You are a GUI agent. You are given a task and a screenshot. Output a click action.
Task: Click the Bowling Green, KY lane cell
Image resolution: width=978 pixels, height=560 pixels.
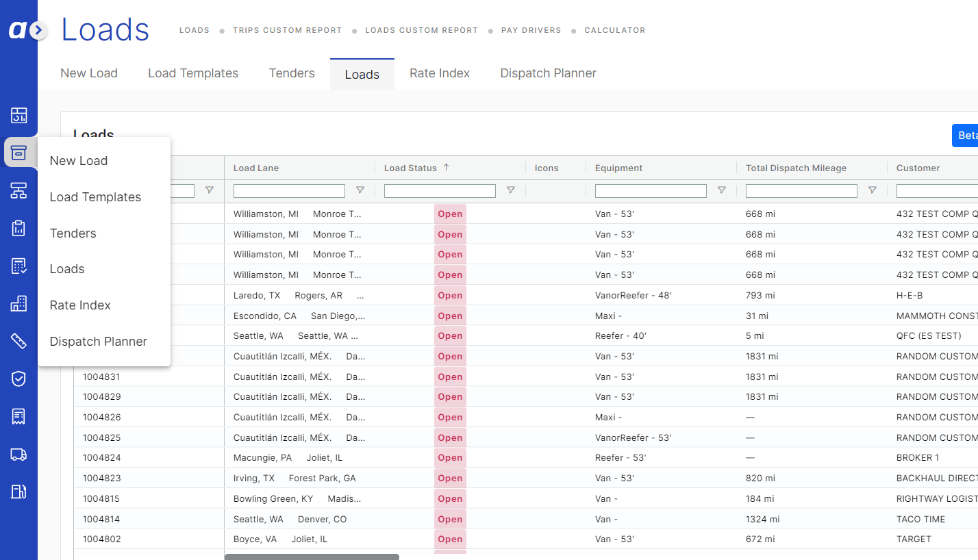click(299, 498)
